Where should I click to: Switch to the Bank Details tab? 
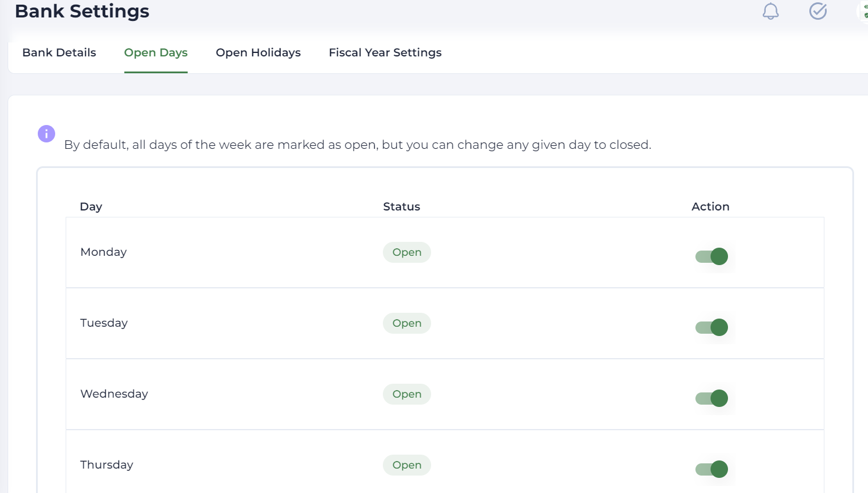59,52
